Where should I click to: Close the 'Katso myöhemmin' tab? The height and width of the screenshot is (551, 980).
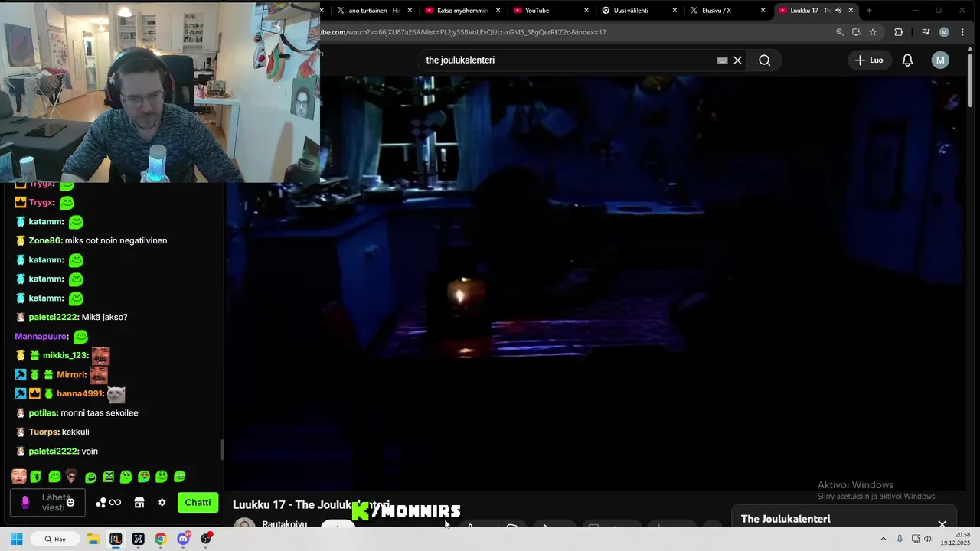tap(498, 11)
